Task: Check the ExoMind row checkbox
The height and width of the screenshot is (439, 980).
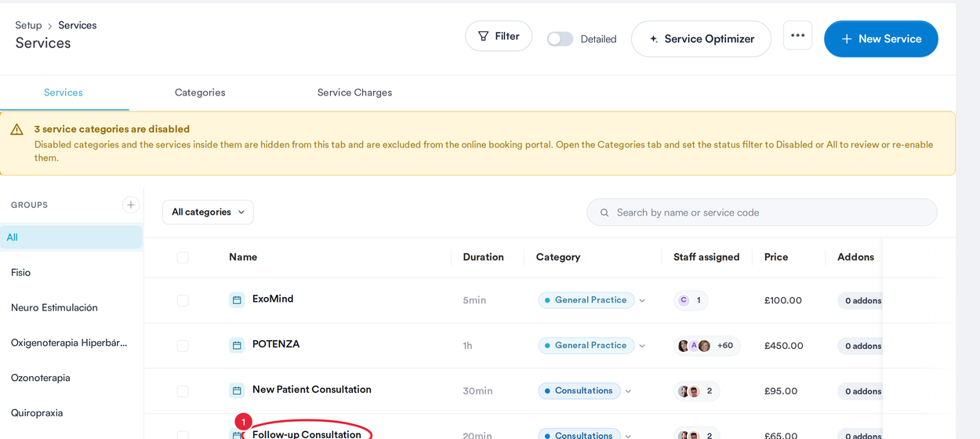Action: (183, 300)
